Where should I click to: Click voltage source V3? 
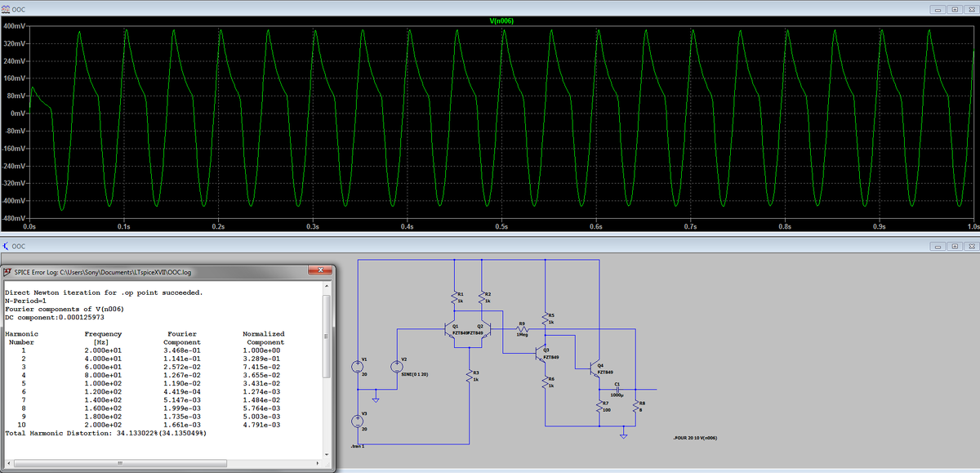click(357, 421)
